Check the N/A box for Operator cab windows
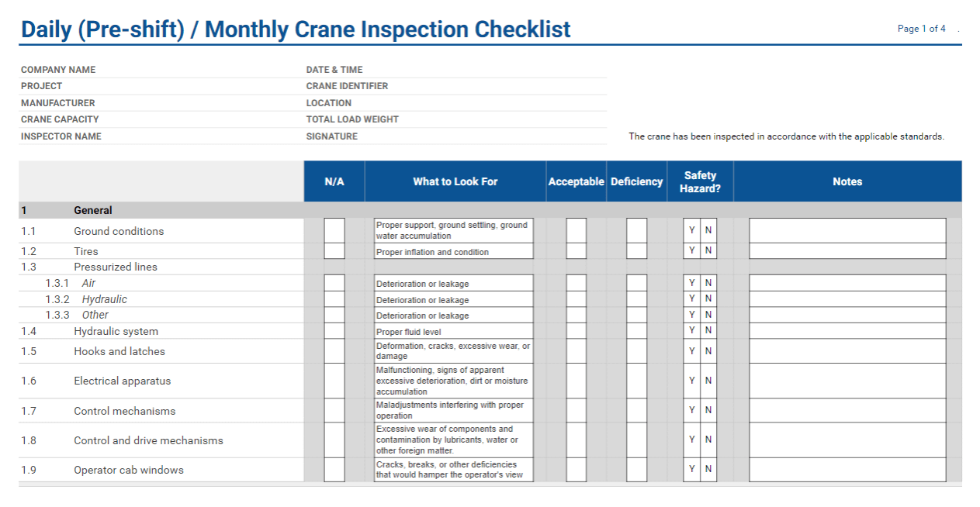The image size is (980, 507). (334, 470)
